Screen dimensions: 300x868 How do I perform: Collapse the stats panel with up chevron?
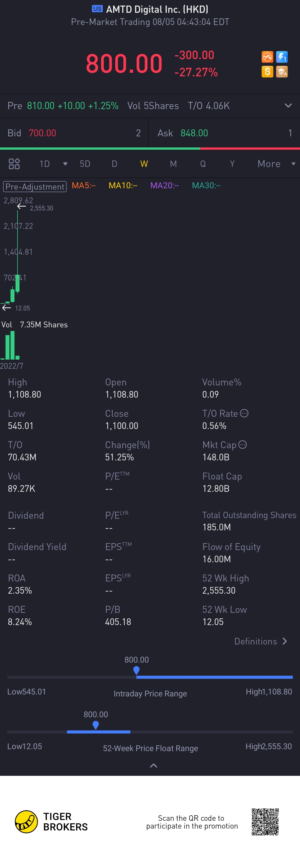(153, 766)
